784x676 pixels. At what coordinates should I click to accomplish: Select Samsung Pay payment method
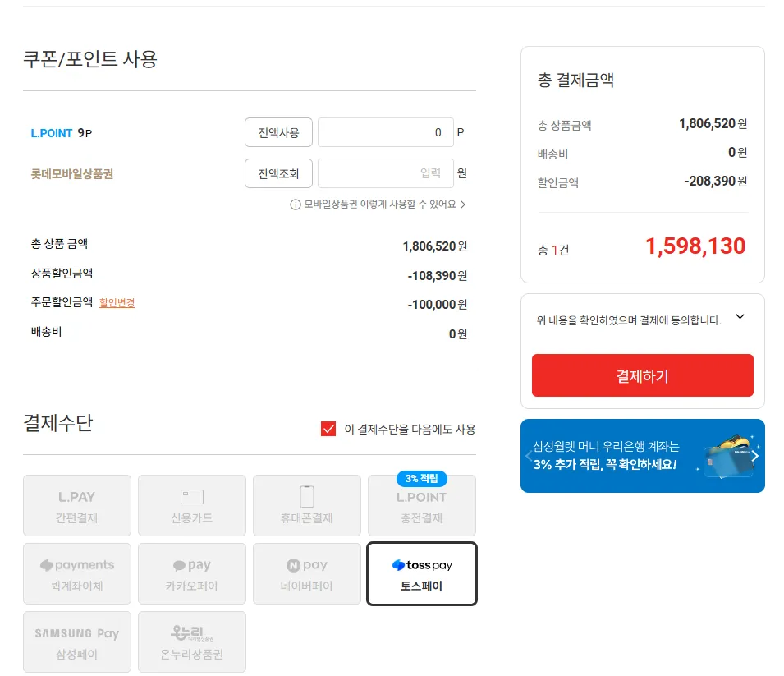77,642
